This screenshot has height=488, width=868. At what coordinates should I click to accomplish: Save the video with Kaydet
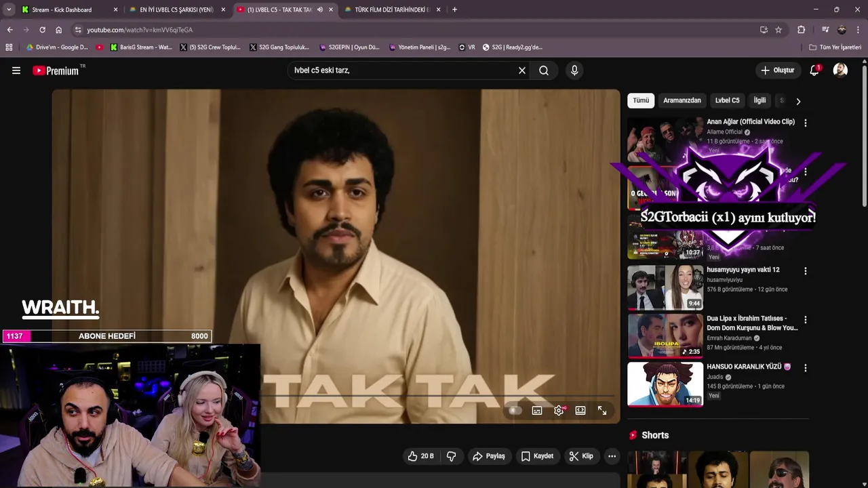tap(537, 456)
